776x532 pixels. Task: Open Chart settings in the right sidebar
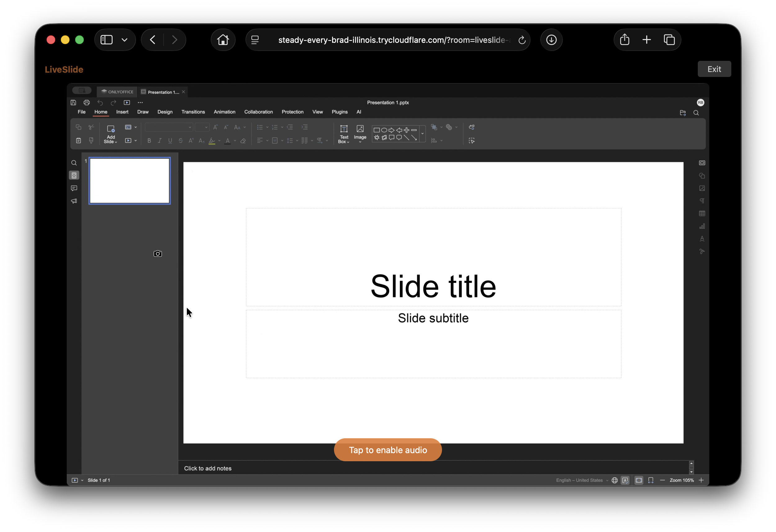point(702,226)
